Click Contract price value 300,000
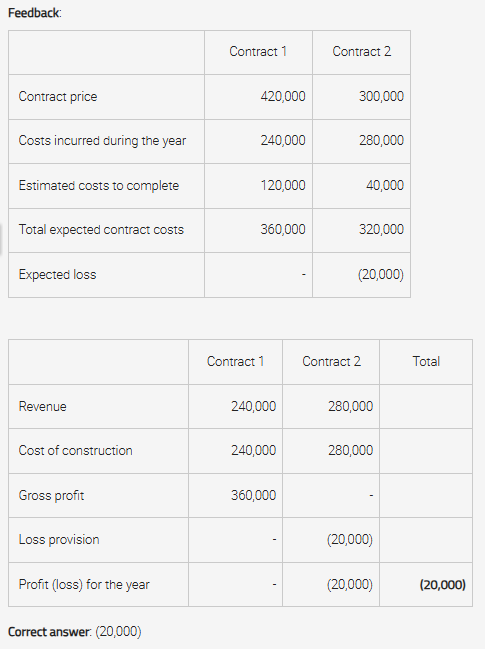Screen dimensions: 485x649 [x=381, y=96]
